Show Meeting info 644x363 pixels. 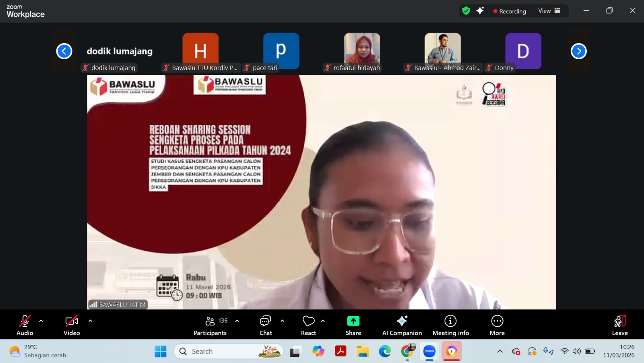click(450, 325)
